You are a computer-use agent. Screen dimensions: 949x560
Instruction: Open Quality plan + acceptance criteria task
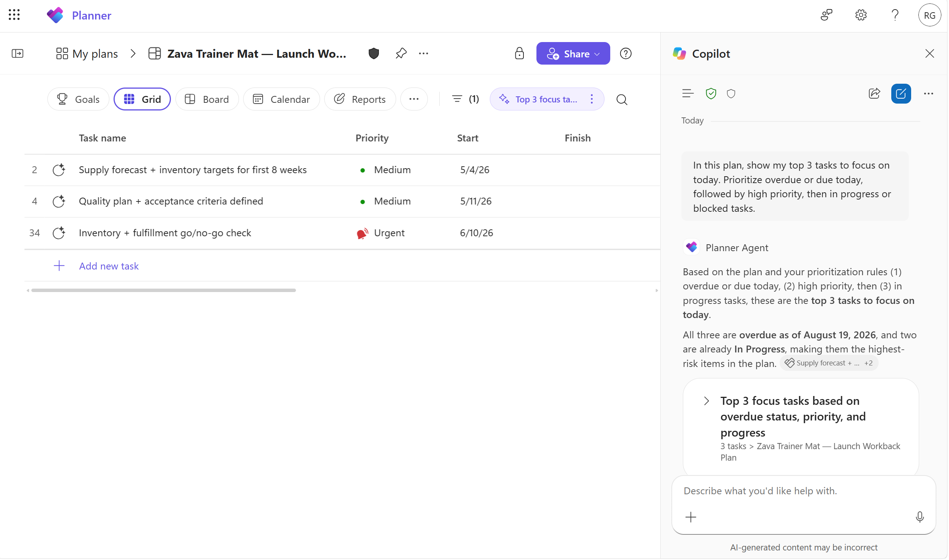click(x=171, y=201)
